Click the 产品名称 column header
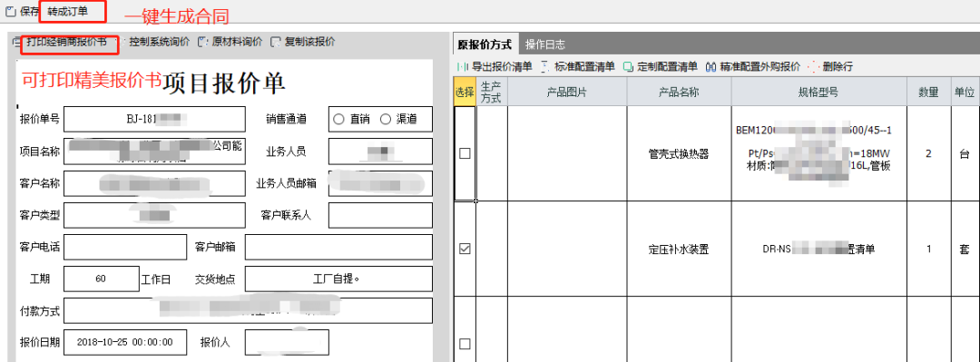 (x=680, y=92)
